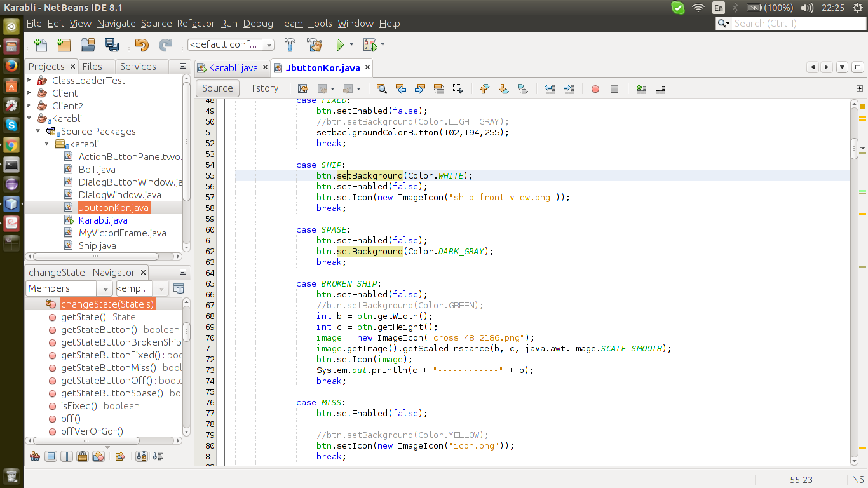Viewport: 868px width, 488px height.
Task: Launch Firefox from the Ubuntu launcher
Action: coord(11,65)
